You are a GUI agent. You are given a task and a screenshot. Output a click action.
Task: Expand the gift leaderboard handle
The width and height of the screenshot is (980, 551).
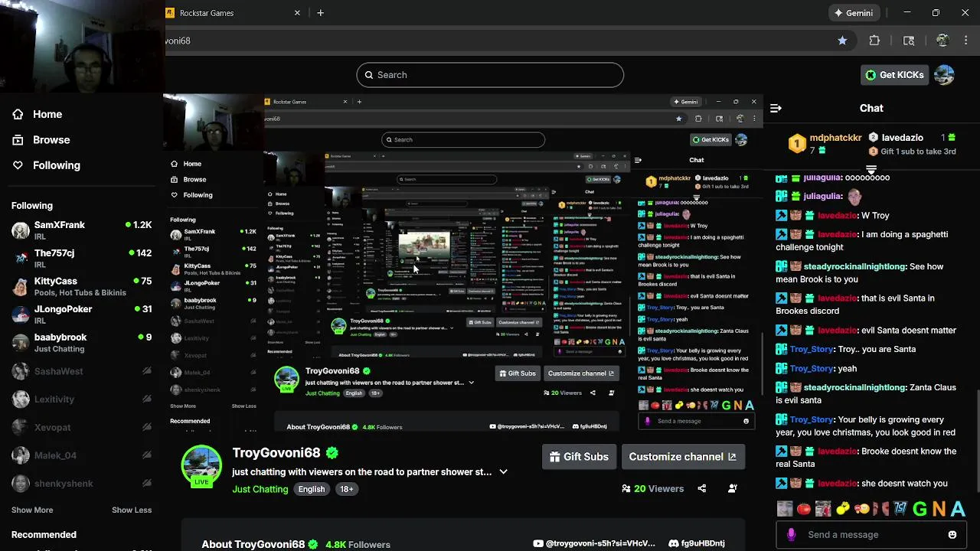pyautogui.click(x=871, y=168)
